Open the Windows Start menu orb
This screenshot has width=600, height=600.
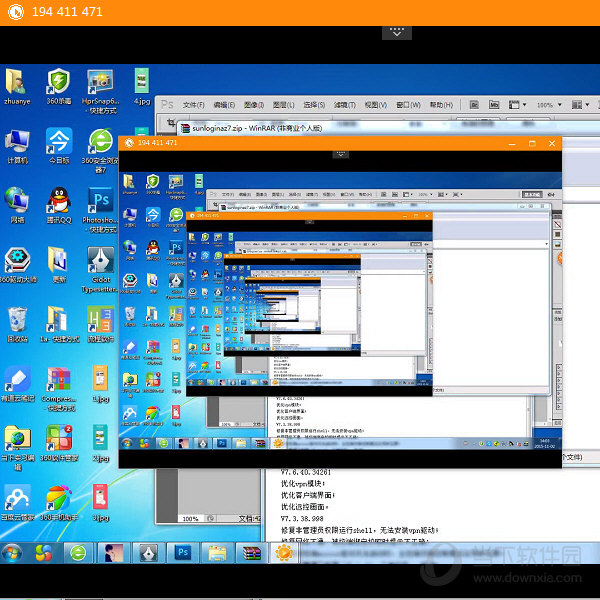coord(13,553)
